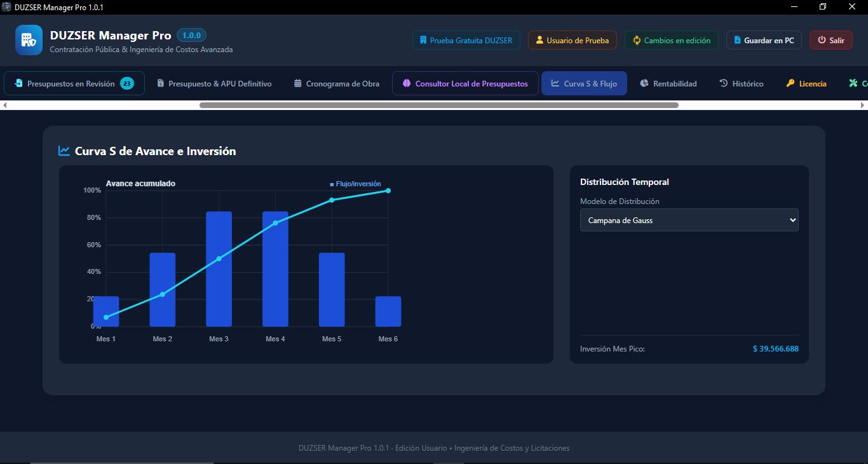Select the Curva S & Flujo tab
Image resolution: width=868 pixels, height=464 pixels.
point(584,83)
